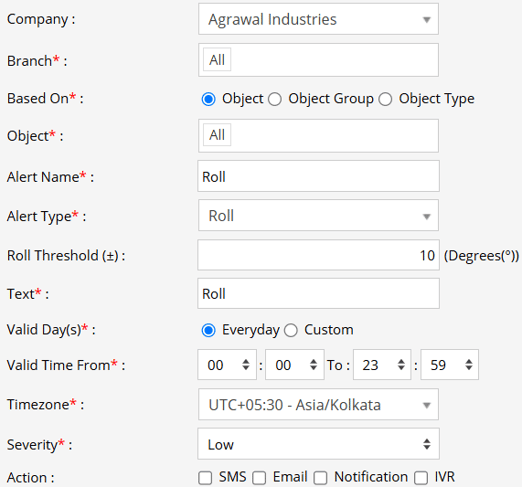Expand the Alert Type dropdown
The image size is (522, 487).
[x=318, y=215]
